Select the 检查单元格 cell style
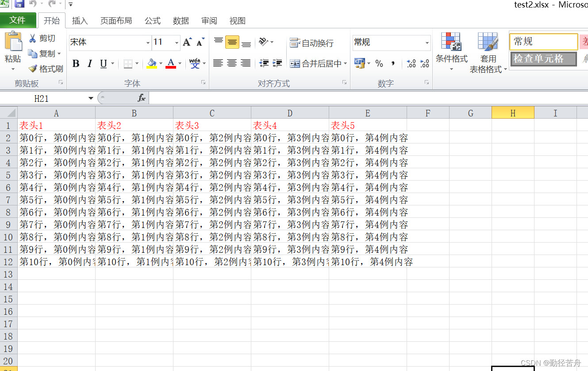588x371 pixels. (543, 59)
